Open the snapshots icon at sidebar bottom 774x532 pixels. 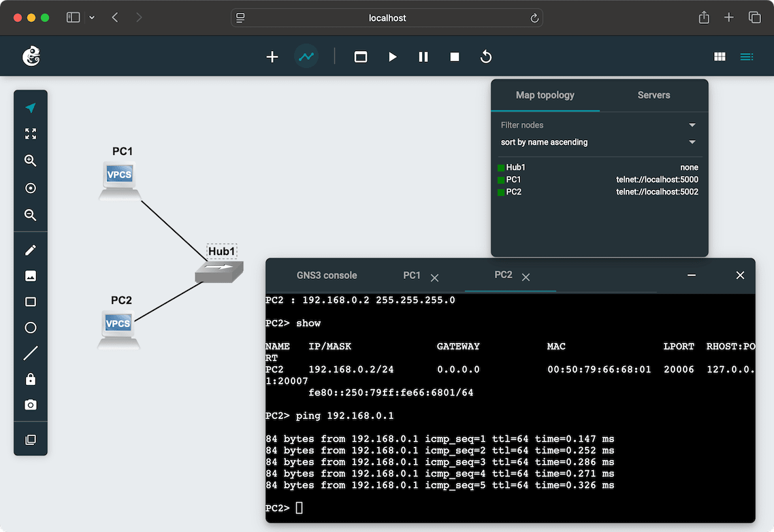[x=31, y=439]
